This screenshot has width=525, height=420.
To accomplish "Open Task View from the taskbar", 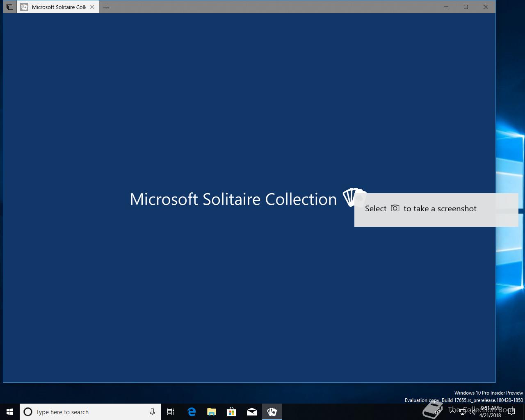I will pyautogui.click(x=171, y=412).
